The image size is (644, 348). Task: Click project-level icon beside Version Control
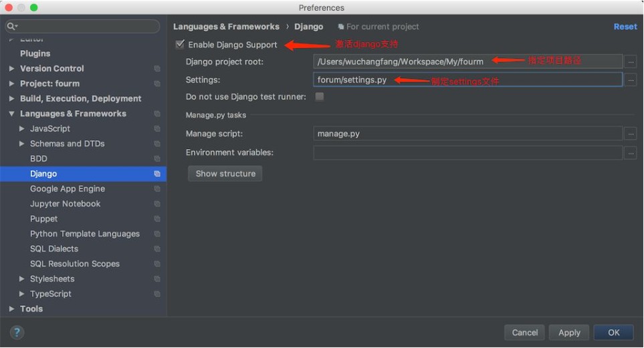[x=157, y=69]
